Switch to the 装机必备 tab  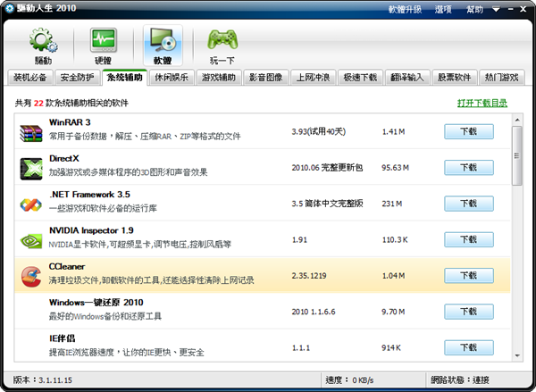[30, 78]
